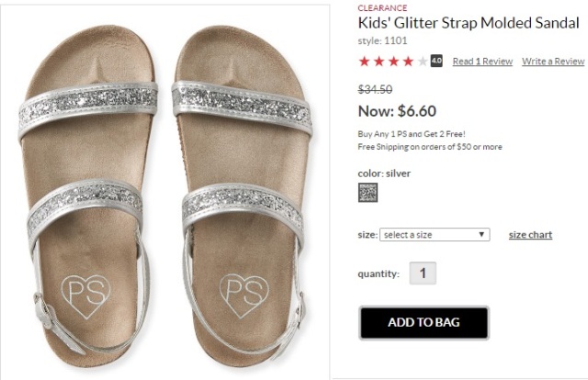This screenshot has height=380, width=588.
Task: Click the Buy Any 1 PS promo text
Action: click(x=412, y=134)
